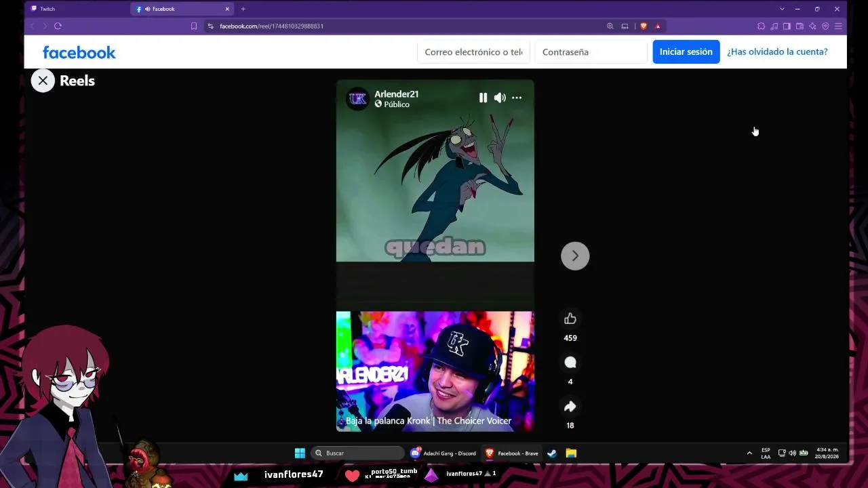Open the reel's three-dot options menu
Screen dimensions: 868x488
(517, 98)
